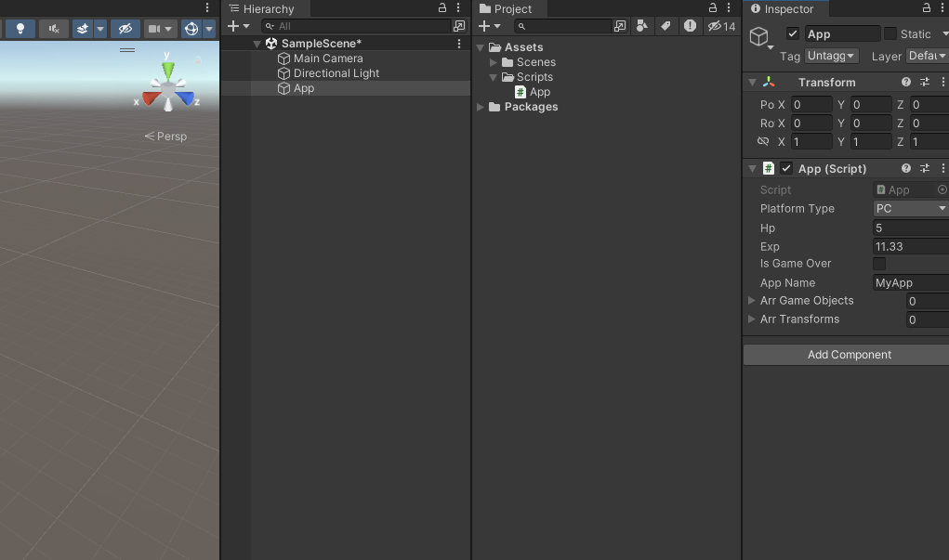Viewport: 949px width, 560px height.
Task: Click Search by Label tag icon
Action: pyautogui.click(x=666, y=26)
